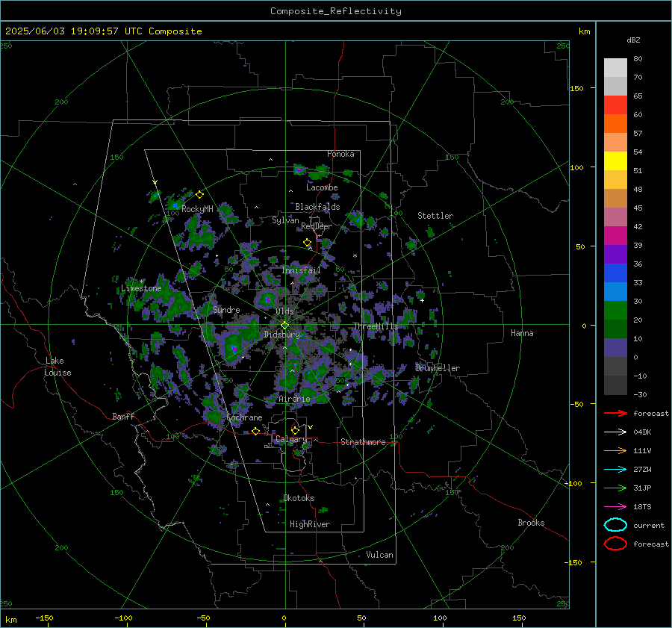Click the Okotoks label

299,498
